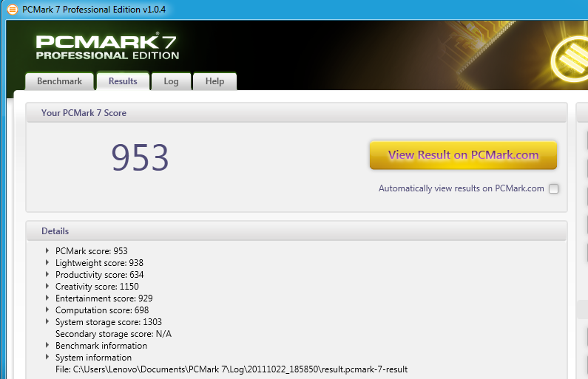Expand the Creativity score row

(47, 286)
